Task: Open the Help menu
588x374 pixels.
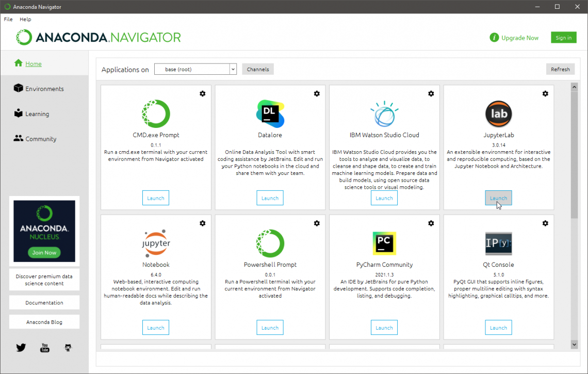Action: click(x=25, y=19)
